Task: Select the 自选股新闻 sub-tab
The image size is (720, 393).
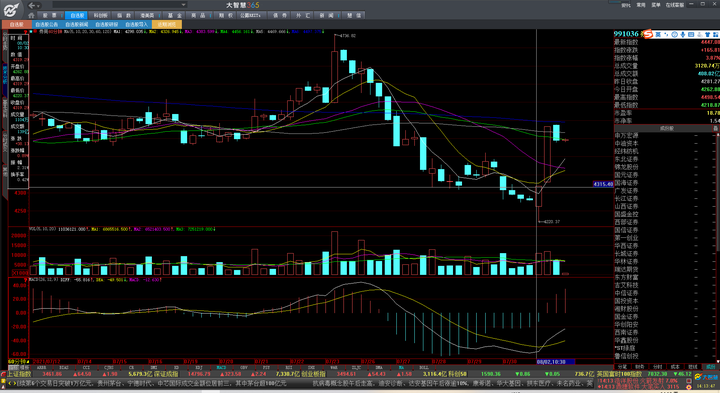Action: pyautogui.click(x=76, y=24)
